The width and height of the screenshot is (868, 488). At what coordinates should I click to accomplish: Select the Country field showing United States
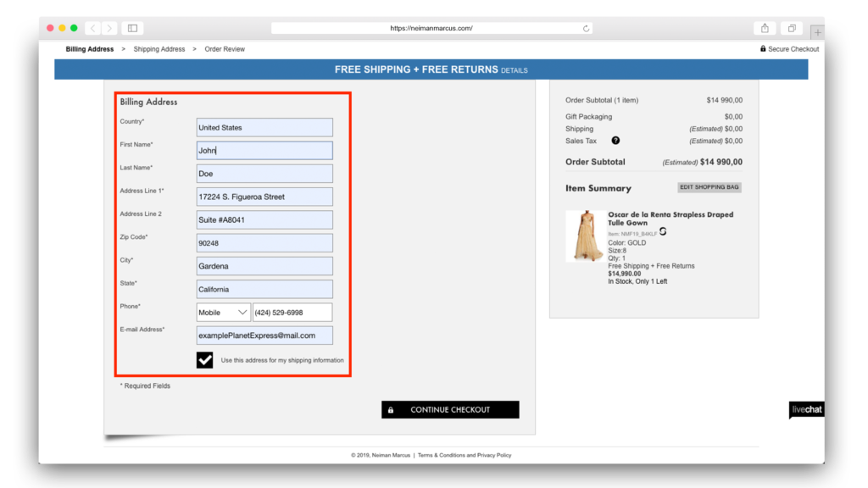click(x=264, y=127)
